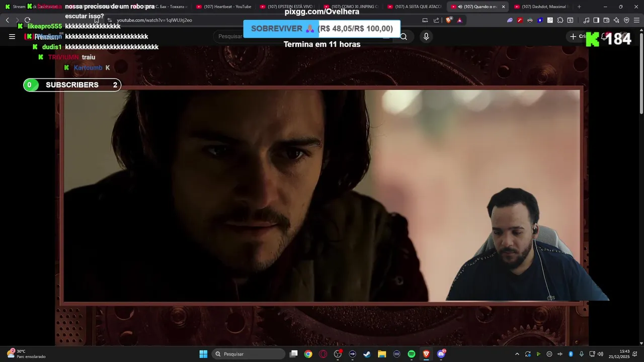644x362 pixels.
Task: Click the playing video frame
Action: (x=322, y=196)
